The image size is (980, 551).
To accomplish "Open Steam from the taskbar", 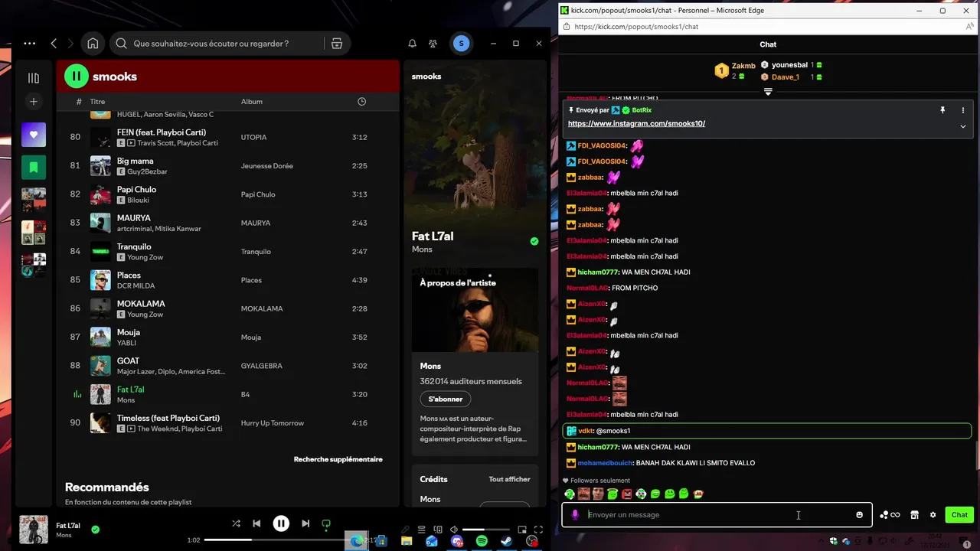I will click(507, 542).
